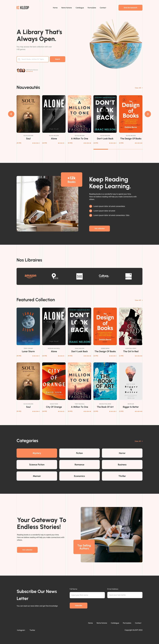Open the City Of Orange book cover

point(54,381)
